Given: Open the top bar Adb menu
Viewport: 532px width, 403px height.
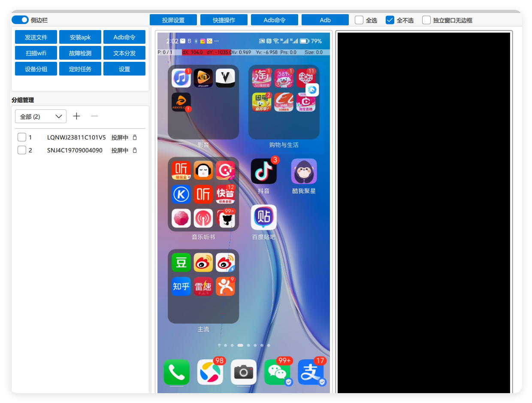Looking at the screenshot, I should click(x=325, y=20).
